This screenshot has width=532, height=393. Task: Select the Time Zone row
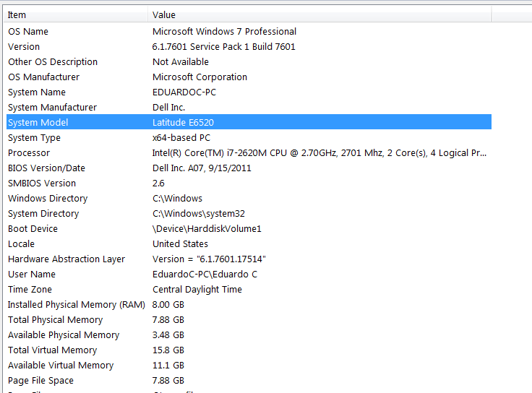click(30, 290)
